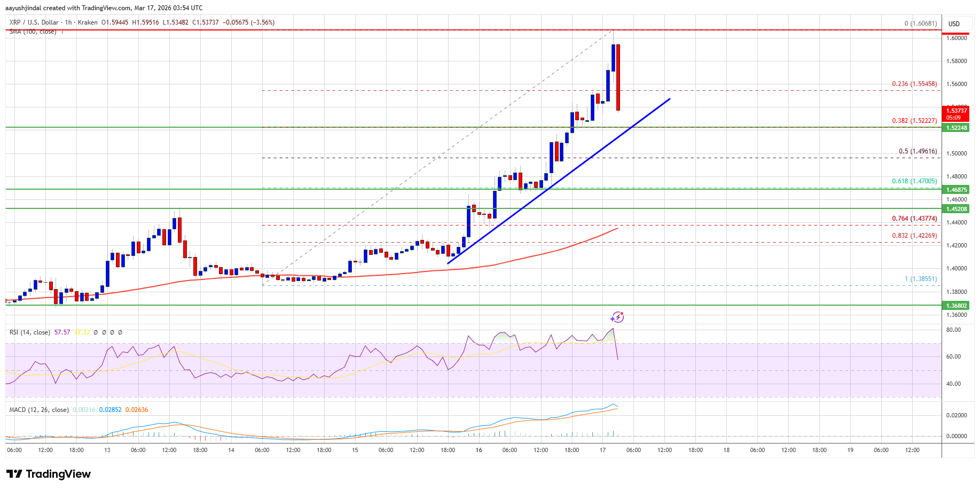Click the date label 17 on time axis
Screen dimensions: 980x490
pos(602,450)
